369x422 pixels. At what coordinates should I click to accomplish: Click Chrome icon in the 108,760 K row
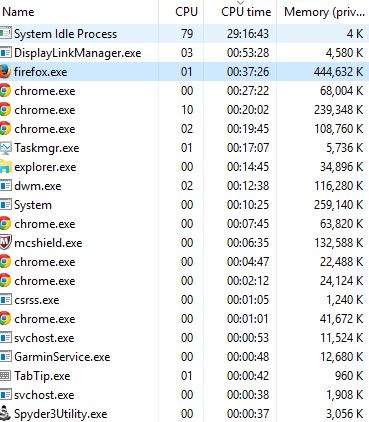click(x=5, y=128)
